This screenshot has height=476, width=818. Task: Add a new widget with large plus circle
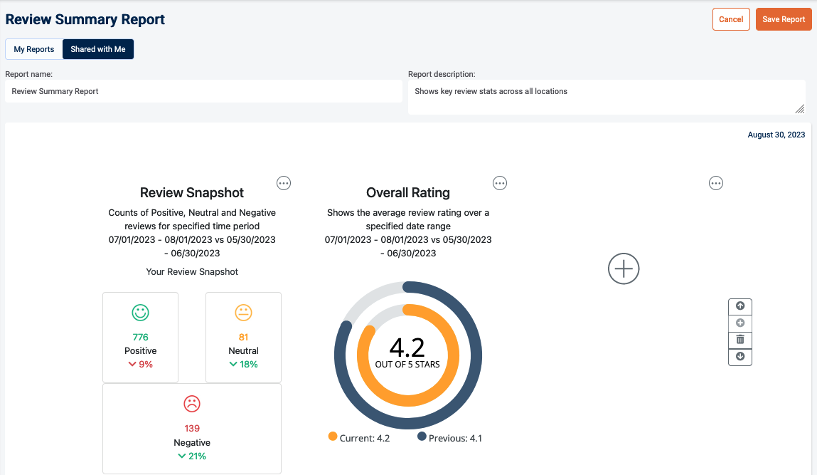pyautogui.click(x=624, y=268)
